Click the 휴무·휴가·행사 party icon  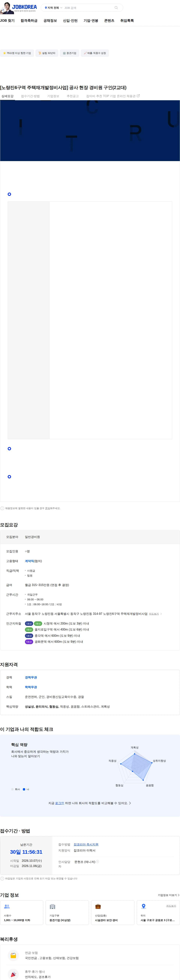coord(13,974)
